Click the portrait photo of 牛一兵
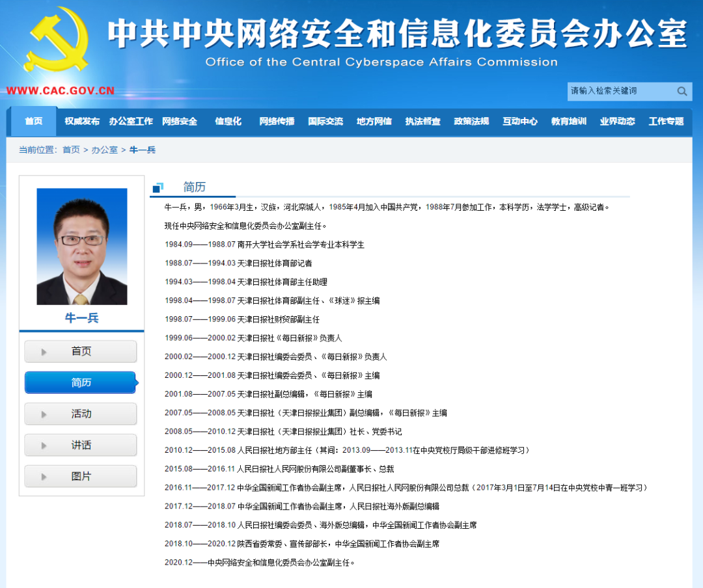The height and width of the screenshot is (588, 703). 82,247
